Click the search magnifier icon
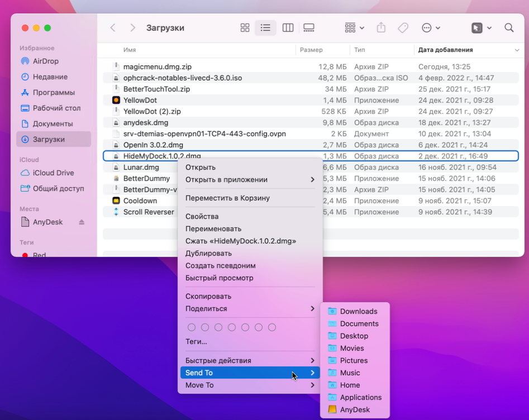Image resolution: width=529 pixels, height=420 pixels. (x=509, y=28)
